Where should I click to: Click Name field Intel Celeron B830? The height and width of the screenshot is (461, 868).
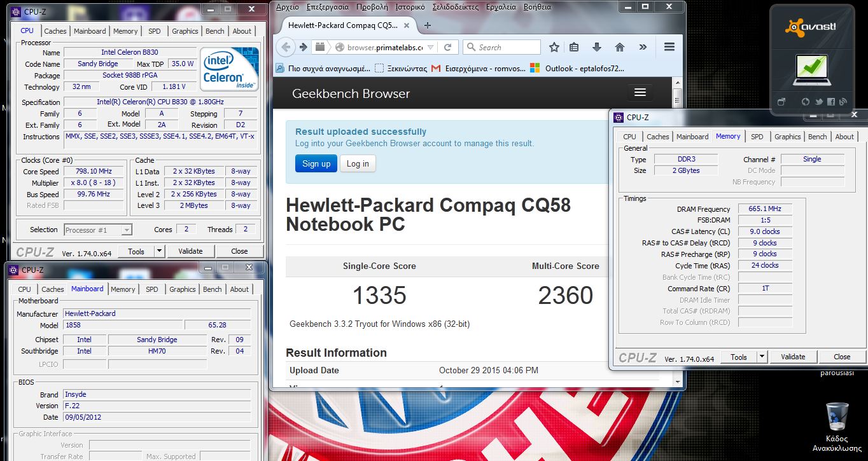coord(130,52)
